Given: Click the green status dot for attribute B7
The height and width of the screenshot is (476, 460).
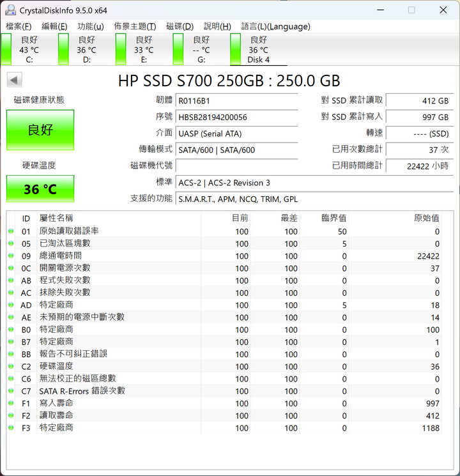Looking at the screenshot, I should 11,342.
